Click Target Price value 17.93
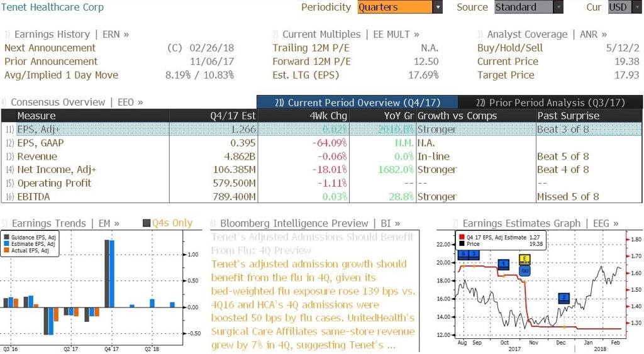The width and height of the screenshot is (644, 354). (x=627, y=75)
